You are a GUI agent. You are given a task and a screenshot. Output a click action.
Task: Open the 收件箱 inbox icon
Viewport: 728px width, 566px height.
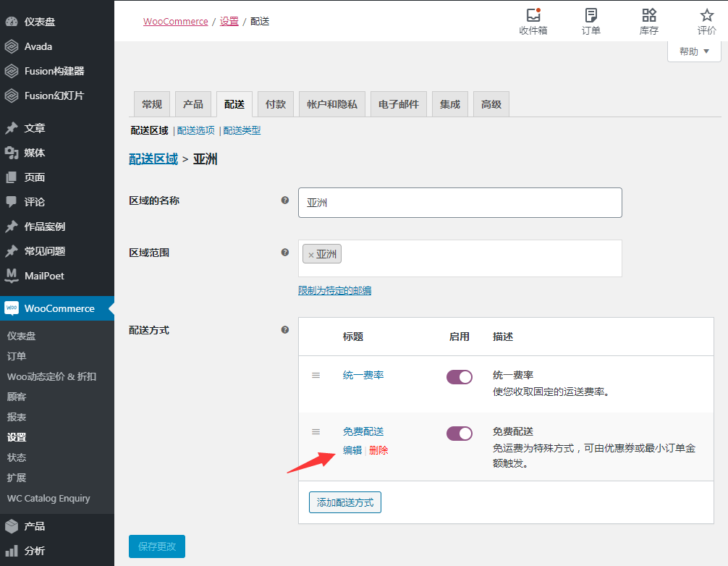pyautogui.click(x=533, y=15)
